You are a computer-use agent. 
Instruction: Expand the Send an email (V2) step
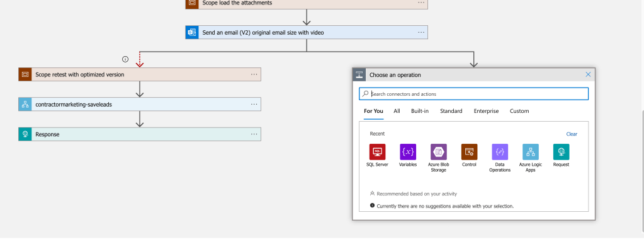pyautogui.click(x=307, y=33)
